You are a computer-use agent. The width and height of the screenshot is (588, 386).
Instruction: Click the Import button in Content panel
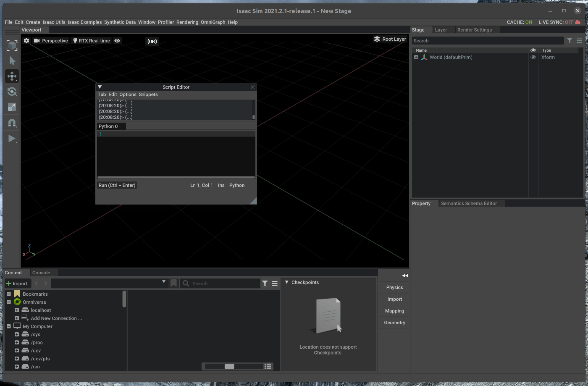[x=17, y=284]
